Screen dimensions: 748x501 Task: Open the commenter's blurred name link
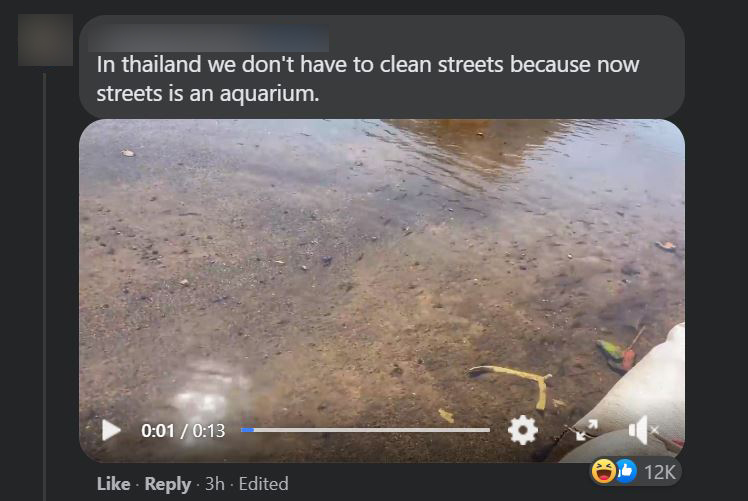point(208,38)
